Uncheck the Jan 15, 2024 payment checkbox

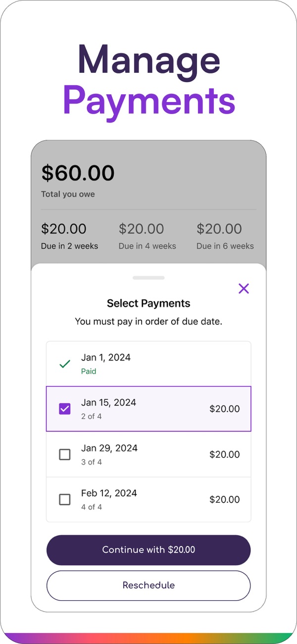pyautogui.click(x=65, y=409)
